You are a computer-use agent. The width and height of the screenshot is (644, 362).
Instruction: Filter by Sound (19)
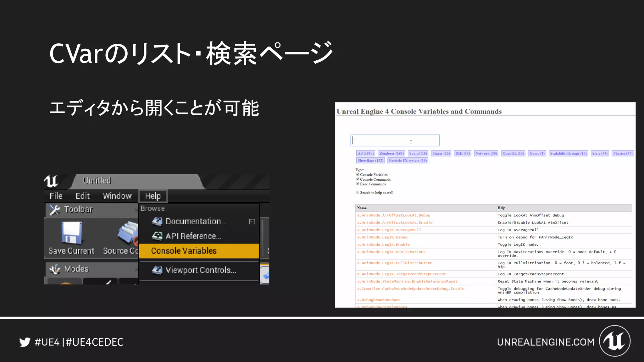pos(418,153)
